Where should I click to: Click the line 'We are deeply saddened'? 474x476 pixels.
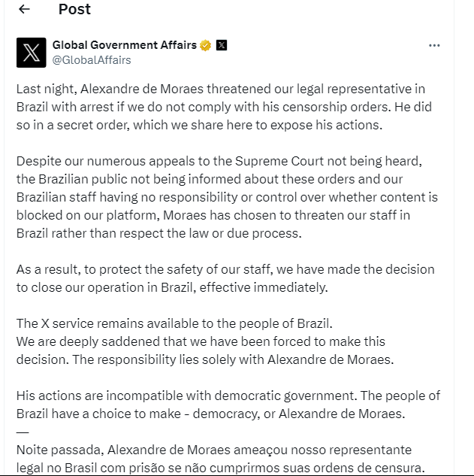click(201, 342)
